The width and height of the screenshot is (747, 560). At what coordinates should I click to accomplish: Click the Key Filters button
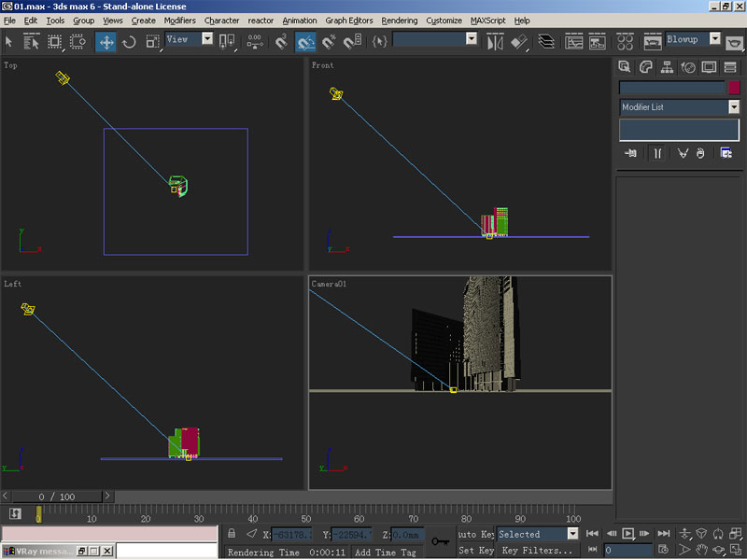537,551
